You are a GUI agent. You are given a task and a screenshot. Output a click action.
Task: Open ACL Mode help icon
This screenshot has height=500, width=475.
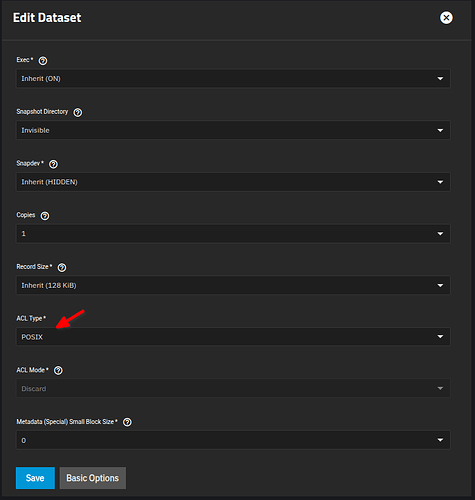pyautogui.click(x=58, y=370)
